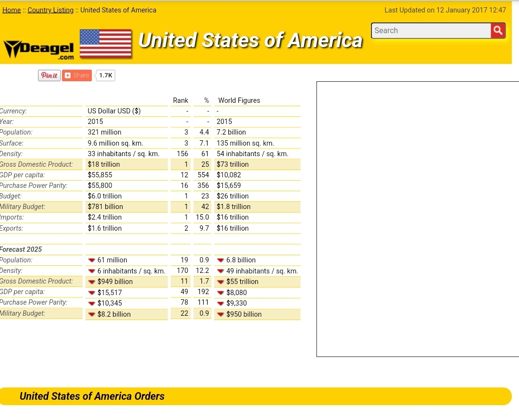Click the 'Imports:' row label
519x420 pixels.
click(12, 217)
